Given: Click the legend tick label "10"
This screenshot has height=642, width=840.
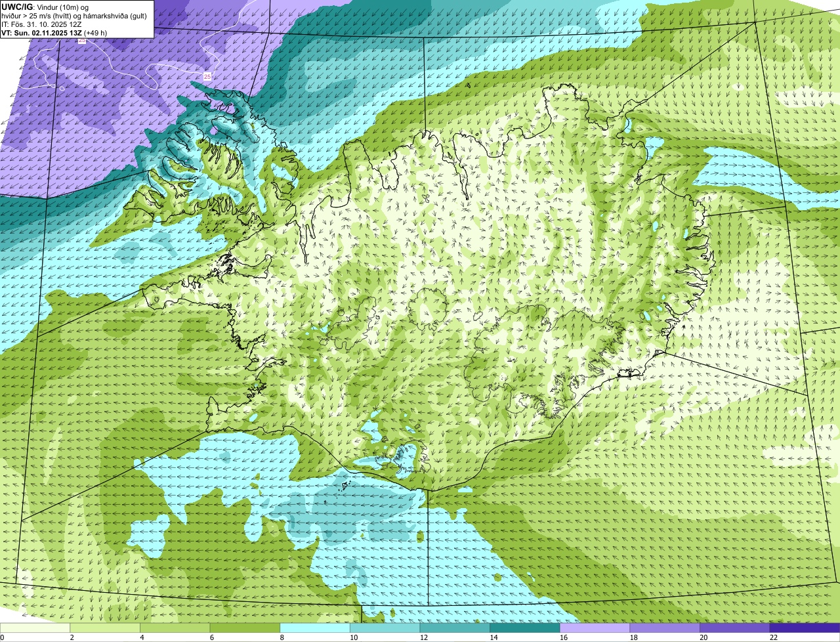Looking at the screenshot, I should point(353,637).
